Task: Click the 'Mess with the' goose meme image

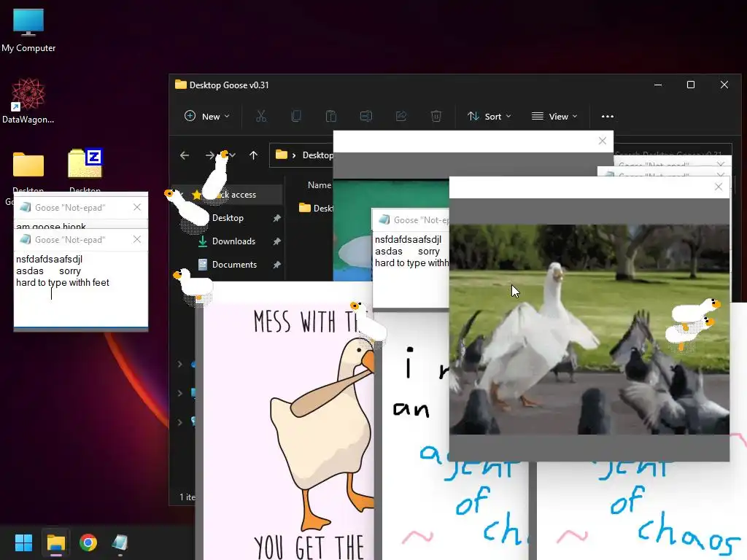Action: (x=289, y=431)
